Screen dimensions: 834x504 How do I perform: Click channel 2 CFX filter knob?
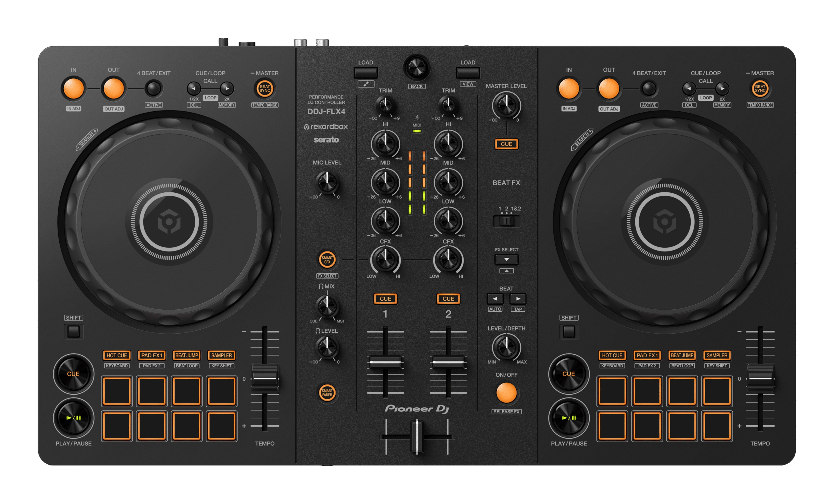click(448, 260)
